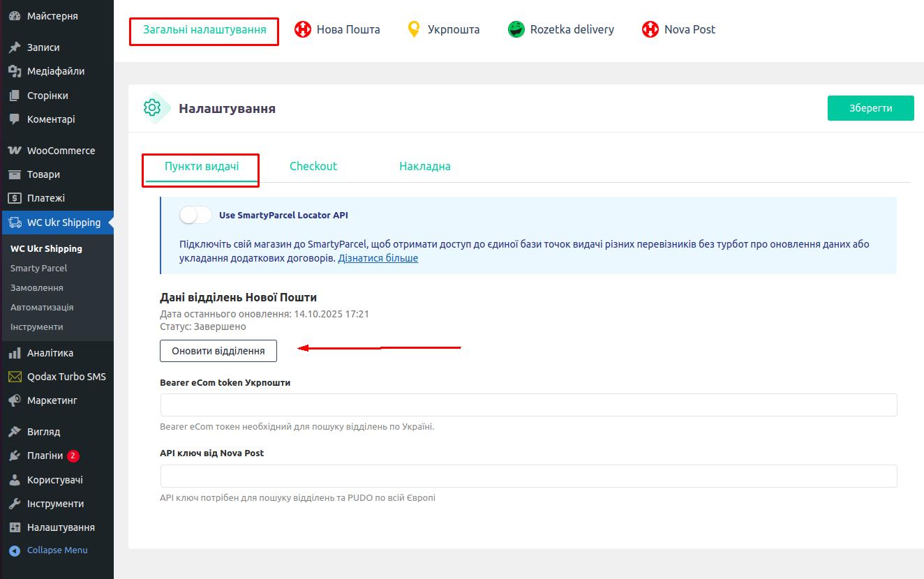This screenshot has height=579, width=924.
Task: Click the Плагіни plug icon
Action: [14, 456]
